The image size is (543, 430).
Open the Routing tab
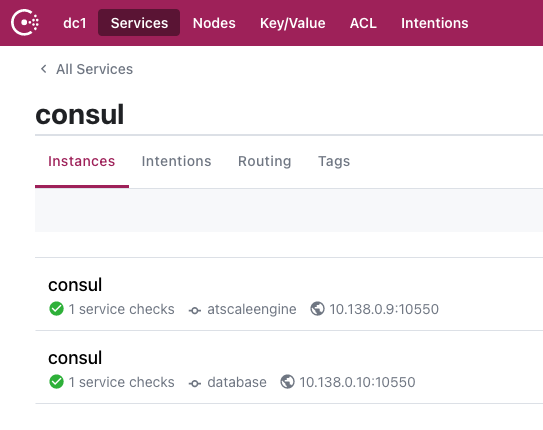265,161
